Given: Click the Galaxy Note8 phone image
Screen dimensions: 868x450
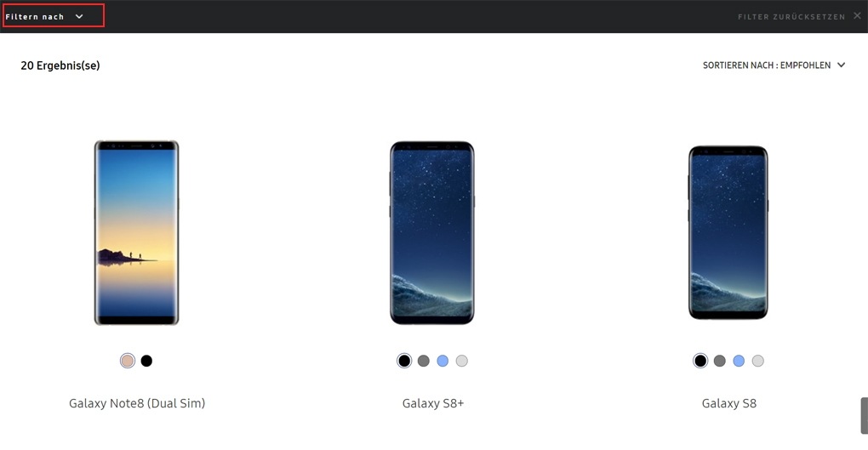Looking at the screenshot, I should [x=137, y=232].
